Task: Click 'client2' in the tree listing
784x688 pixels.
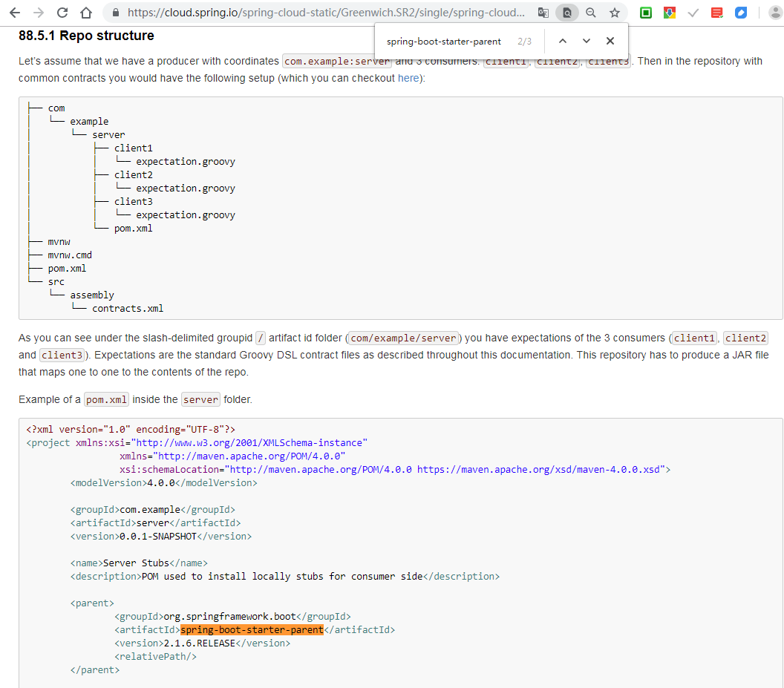Action: point(134,174)
